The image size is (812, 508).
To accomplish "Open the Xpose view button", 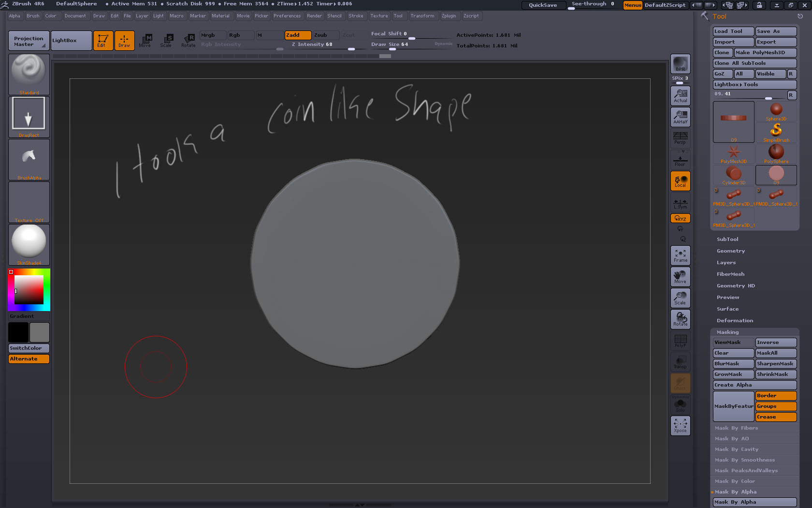I will tap(680, 426).
